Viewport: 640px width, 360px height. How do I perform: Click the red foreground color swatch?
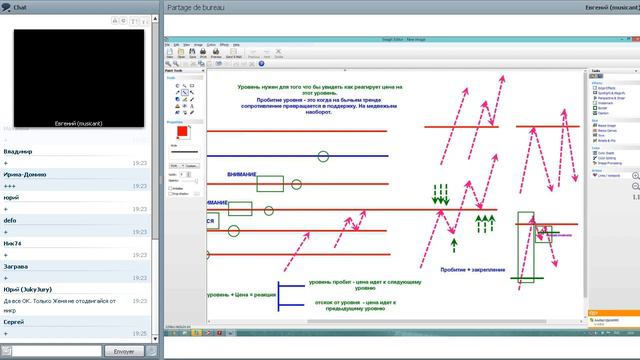182,131
